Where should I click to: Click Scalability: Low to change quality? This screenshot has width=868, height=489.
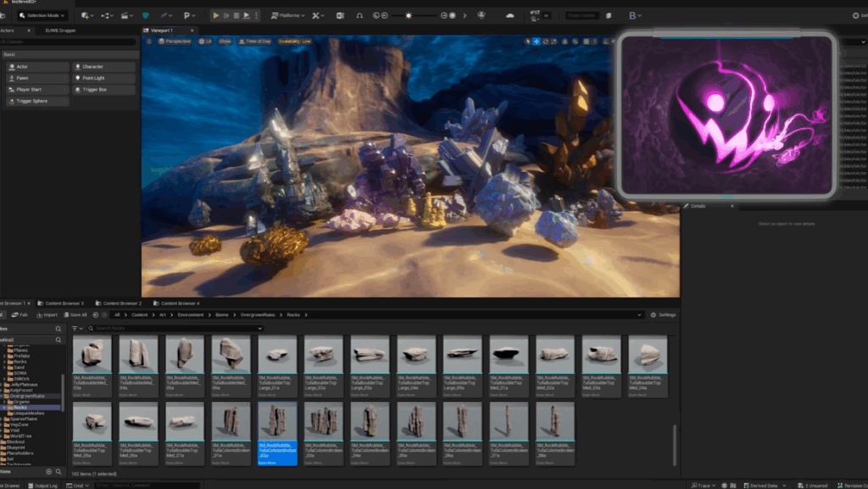(x=294, y=41)
